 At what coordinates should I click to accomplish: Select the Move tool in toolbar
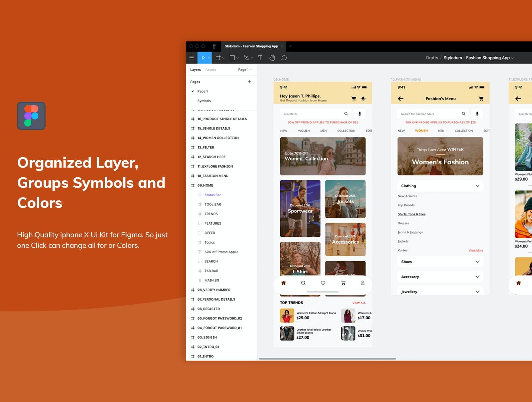[x=203, y=58]
